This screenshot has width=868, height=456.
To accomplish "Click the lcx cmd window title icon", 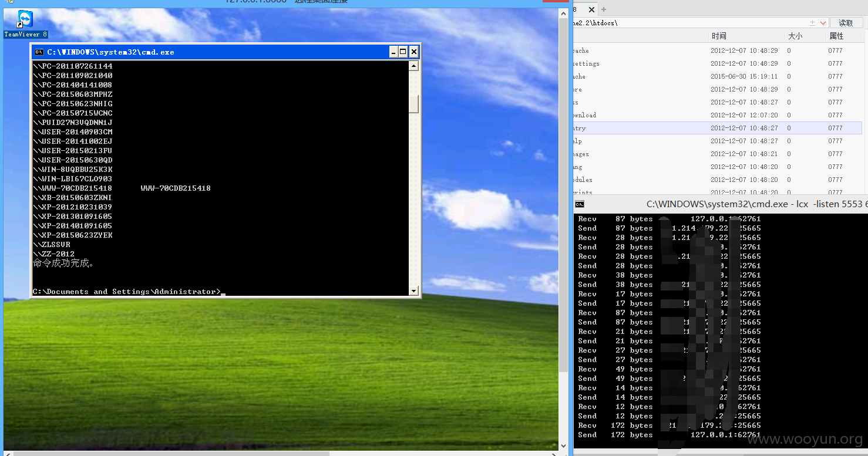I will click(x=580, y=204).
